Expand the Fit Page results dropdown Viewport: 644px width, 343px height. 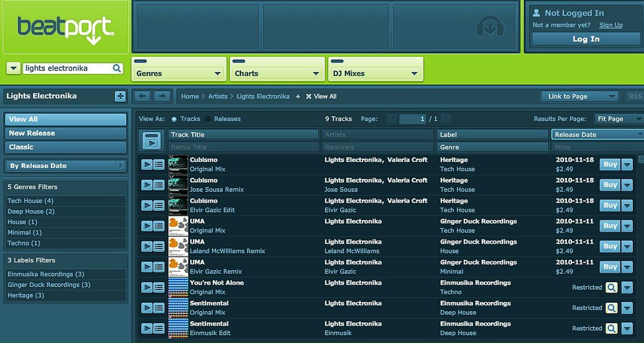[x=617, y=119]
